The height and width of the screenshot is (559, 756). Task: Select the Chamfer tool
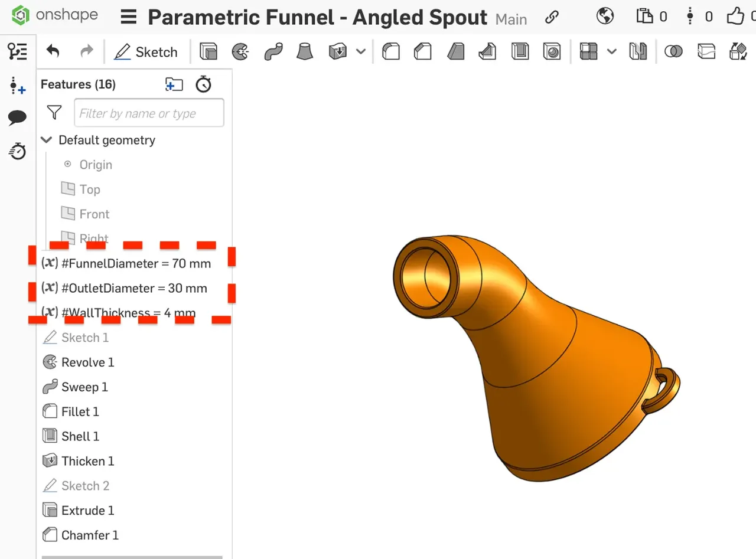423,51
